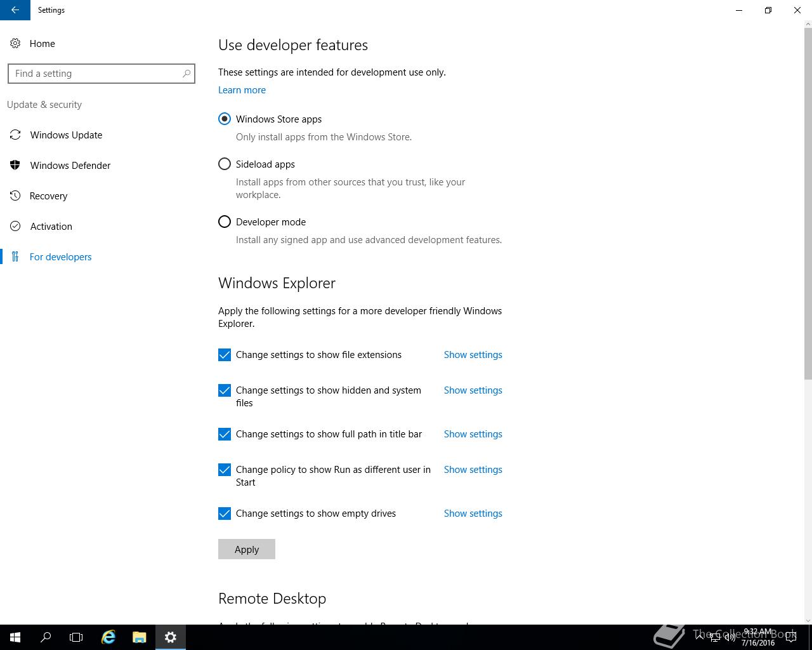Click the For developers tools icon
Image resolution: width=812 pixels, height=650 pixels.
click(x=15, y=256)
